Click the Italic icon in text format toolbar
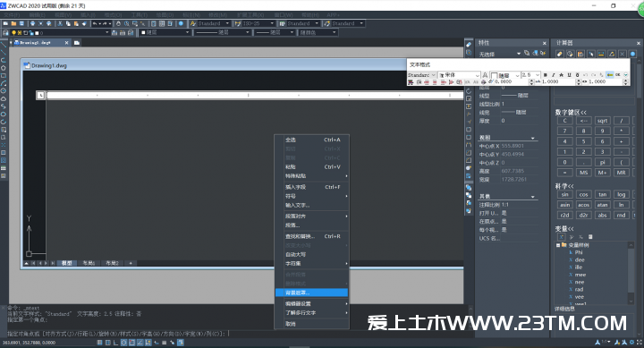644x348 pixels. (554, 75)
